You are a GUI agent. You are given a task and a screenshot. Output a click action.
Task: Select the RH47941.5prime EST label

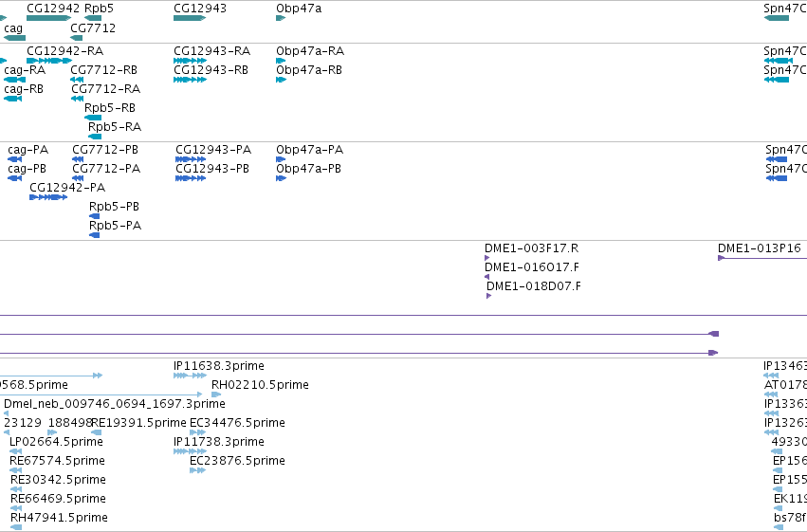[59, 518]
